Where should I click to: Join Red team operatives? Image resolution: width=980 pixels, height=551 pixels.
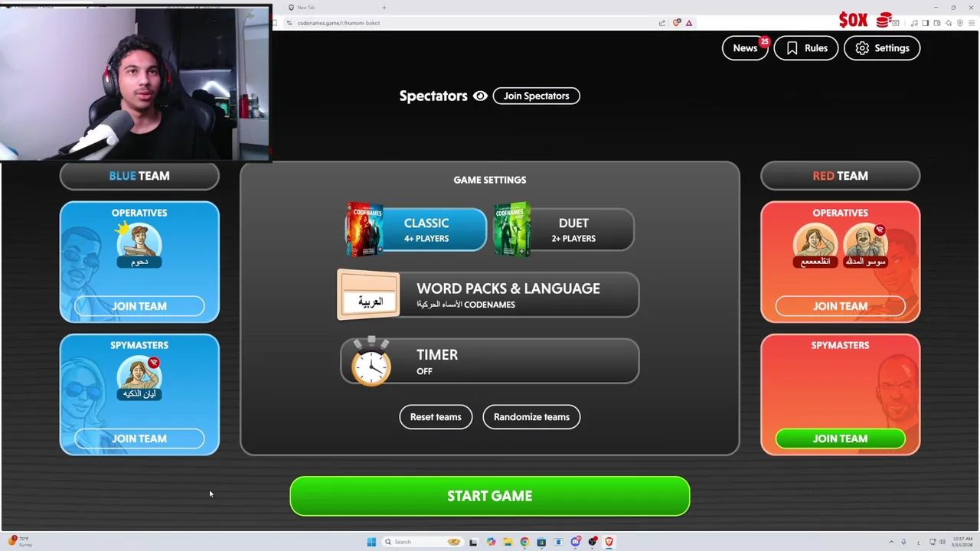coord(840,306)
